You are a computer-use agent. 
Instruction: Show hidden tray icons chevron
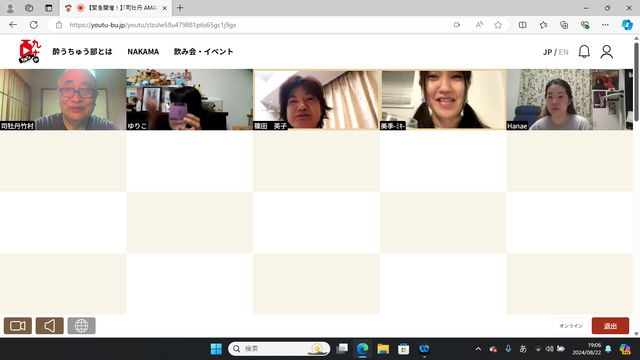coord(478,349)
